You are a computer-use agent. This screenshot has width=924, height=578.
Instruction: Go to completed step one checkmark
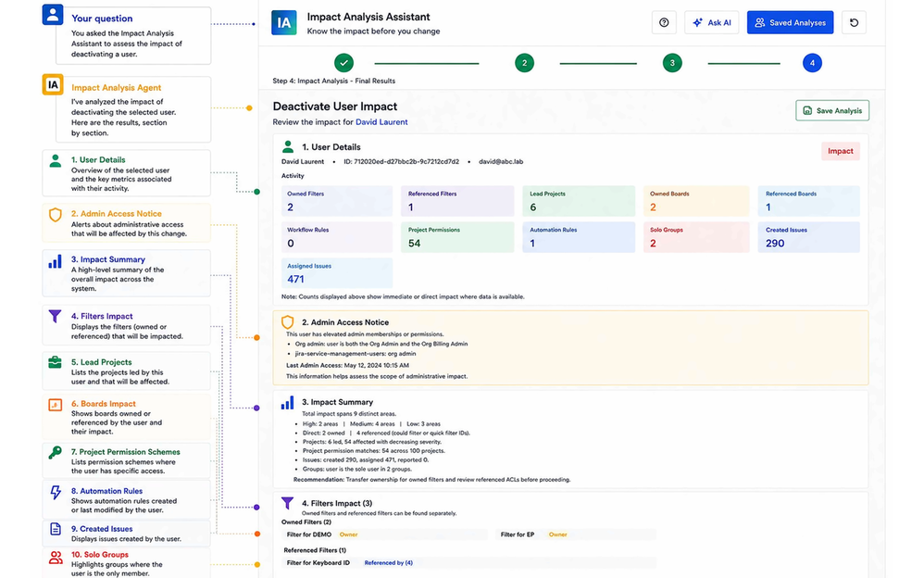pos(343,62)
